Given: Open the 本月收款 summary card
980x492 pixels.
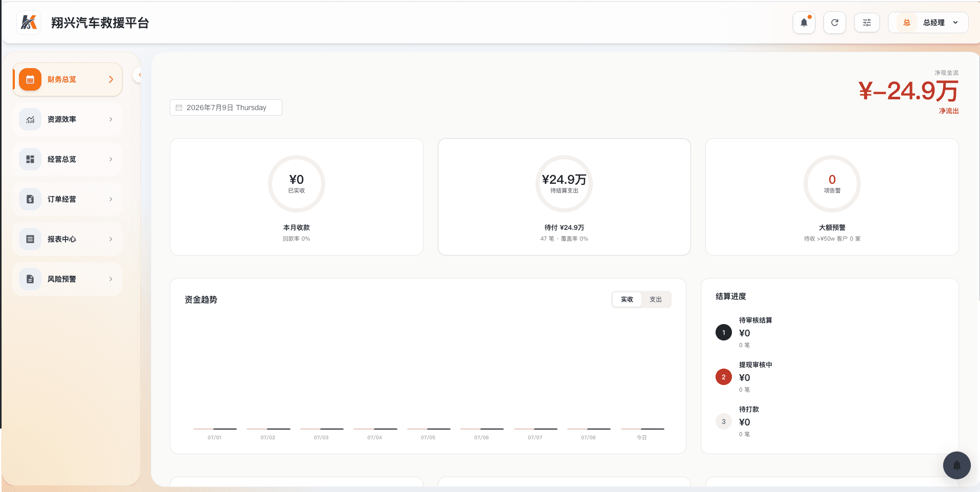Looking at the screenshot, I should (297, 197).
